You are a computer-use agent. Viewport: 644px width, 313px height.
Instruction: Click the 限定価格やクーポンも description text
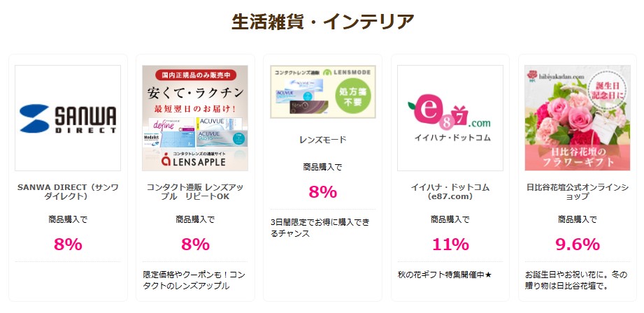(x=194, y=280)
